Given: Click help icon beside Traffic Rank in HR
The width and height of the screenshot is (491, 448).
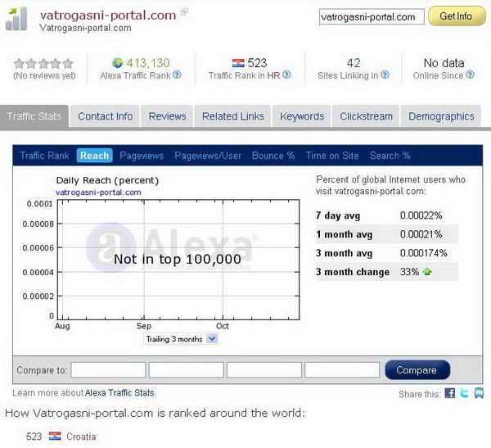Looking at the screenshot, I should pyautogui.click(x=297, y=75).
